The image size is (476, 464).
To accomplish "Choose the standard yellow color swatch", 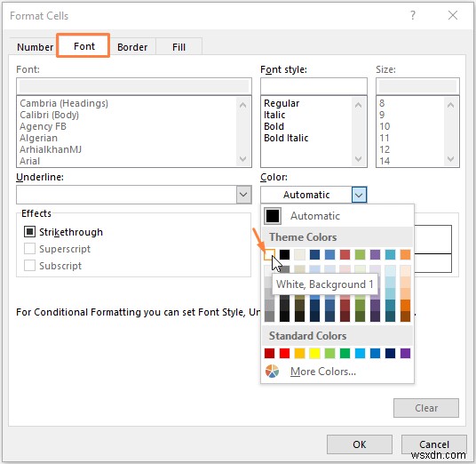I will pos(314,353).
